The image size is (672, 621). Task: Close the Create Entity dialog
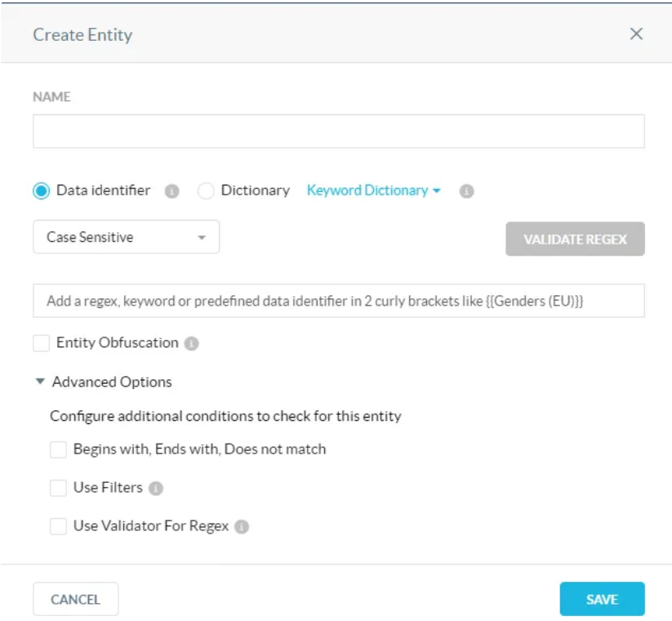[636, 34]
